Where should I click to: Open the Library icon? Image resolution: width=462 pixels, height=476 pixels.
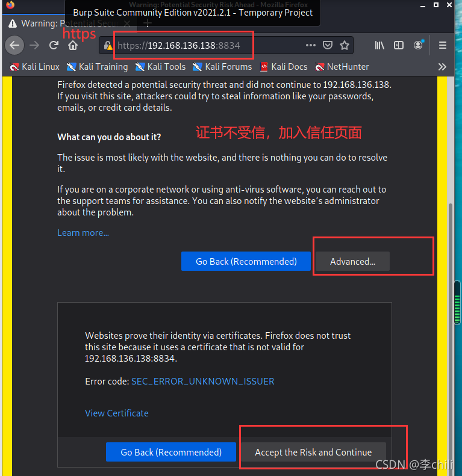[x=379, y=45]
